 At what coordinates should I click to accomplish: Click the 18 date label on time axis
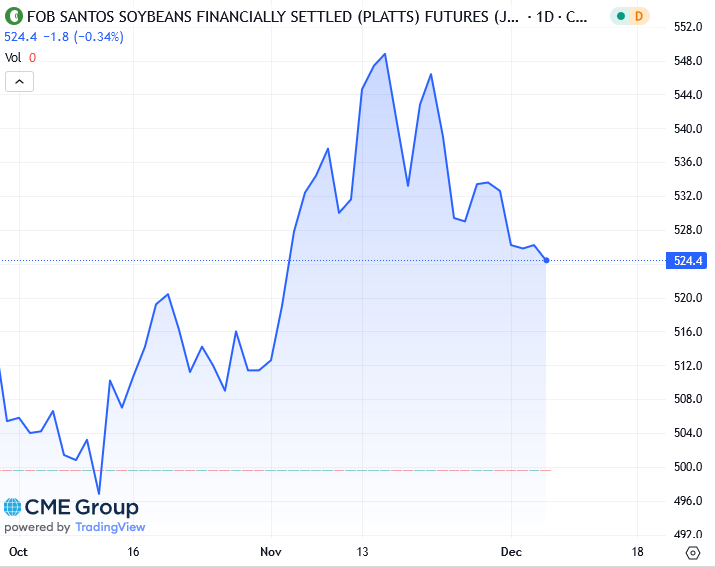coord(638,551)
